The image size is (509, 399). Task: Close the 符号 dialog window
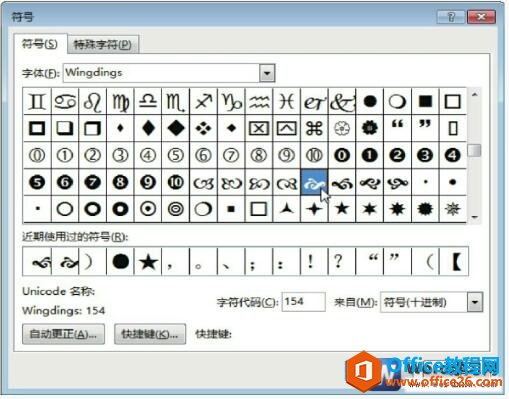[x=481, y=17]
